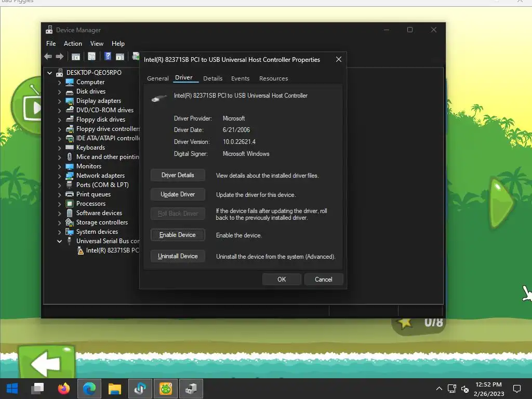Click the Storage controllers icon
The image size is (532, 399).
click(70, 222)
